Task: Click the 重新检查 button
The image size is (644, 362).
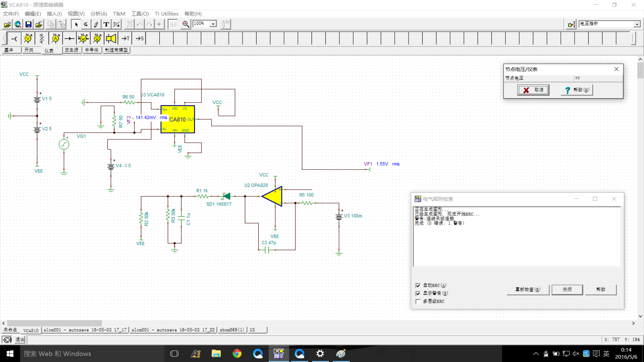Action: coord(528,290)
